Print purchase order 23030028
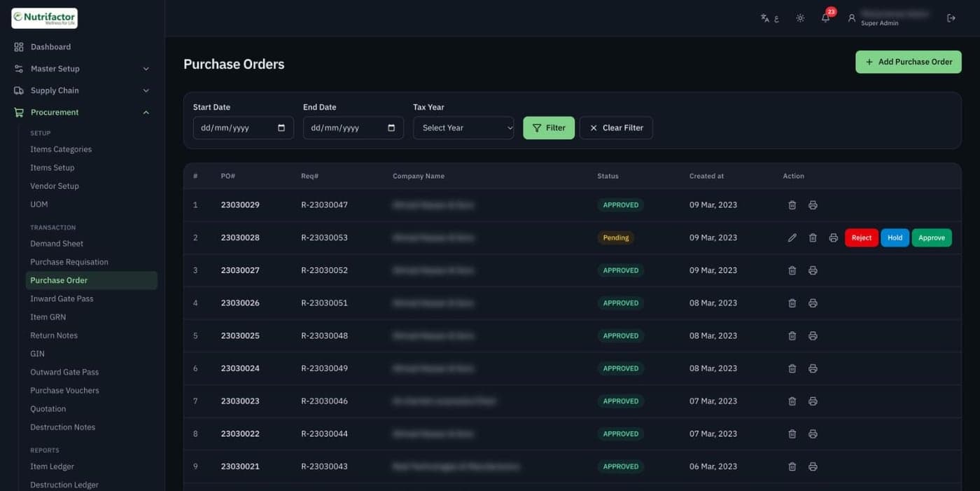The image size is (980, 491). pos(833,238)
